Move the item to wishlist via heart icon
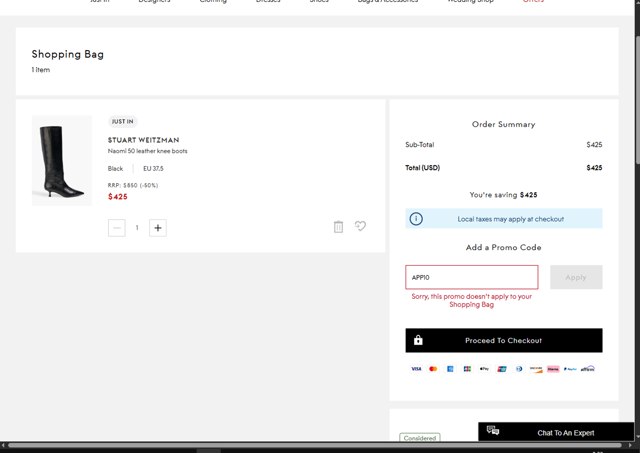Screen dimensions: 640x453 coord(360,226)
